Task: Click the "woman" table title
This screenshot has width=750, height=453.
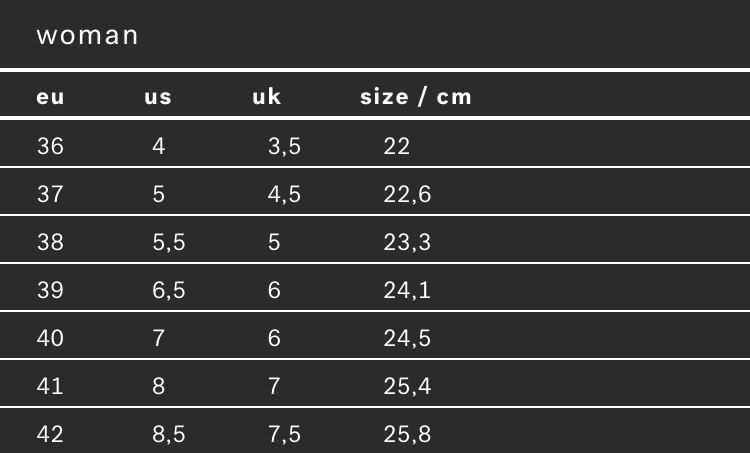Action: [87, 36]
